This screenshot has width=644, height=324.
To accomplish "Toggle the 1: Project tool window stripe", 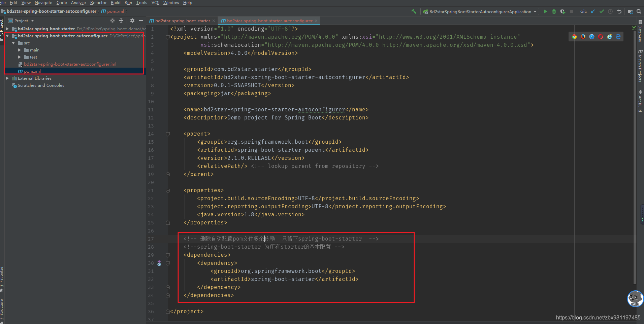I will (2, 30).
